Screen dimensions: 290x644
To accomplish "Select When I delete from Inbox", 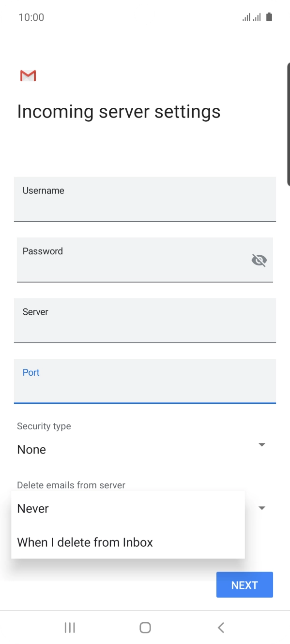I will (85, 542).
